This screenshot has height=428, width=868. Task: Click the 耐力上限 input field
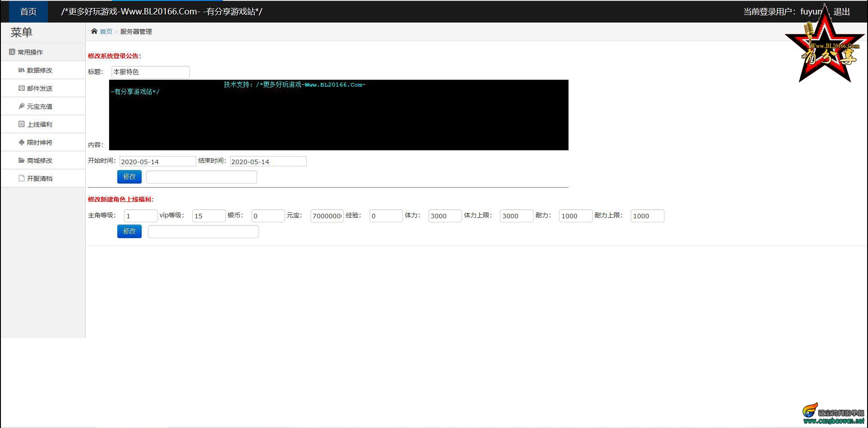point(647,216)
